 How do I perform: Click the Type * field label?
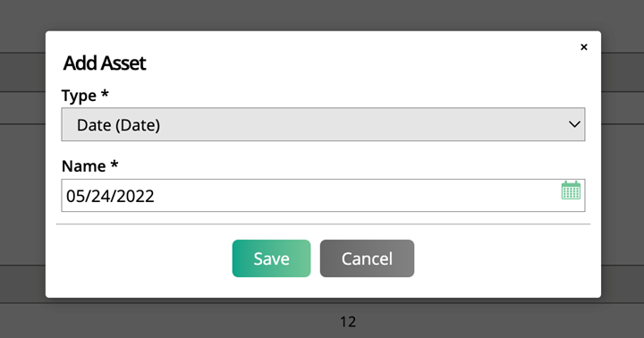point(85,96)
